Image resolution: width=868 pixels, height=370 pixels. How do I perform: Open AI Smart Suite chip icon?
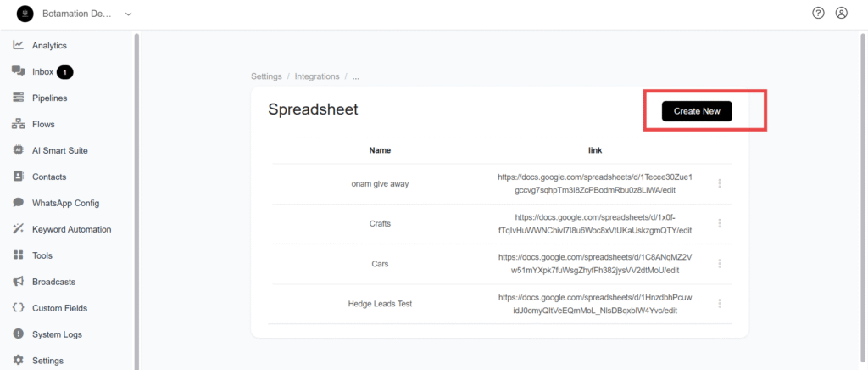click(x=18, y=150)
